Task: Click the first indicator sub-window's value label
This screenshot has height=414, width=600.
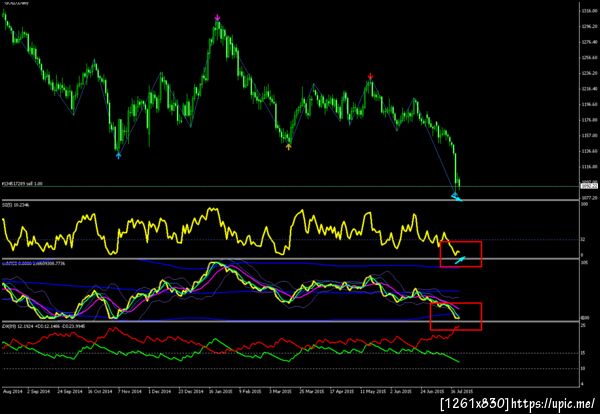Action: 16,205
